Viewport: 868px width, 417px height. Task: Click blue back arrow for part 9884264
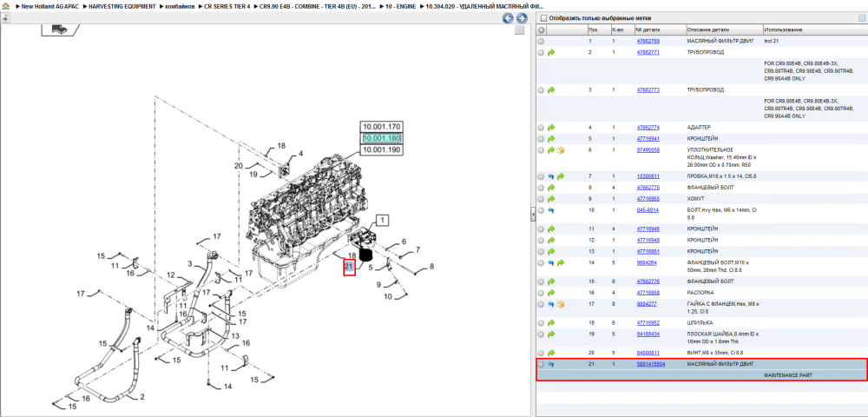(x=551, y=262)
